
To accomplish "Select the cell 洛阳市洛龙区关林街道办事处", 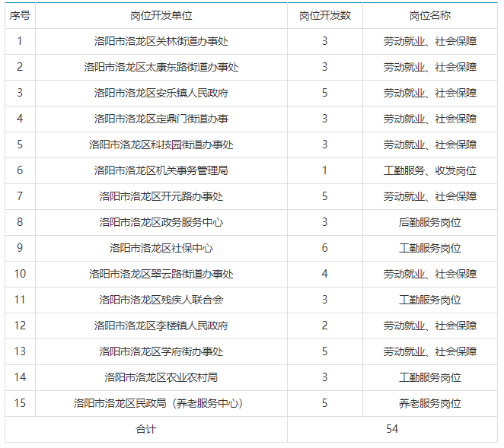I will (161, 41).
